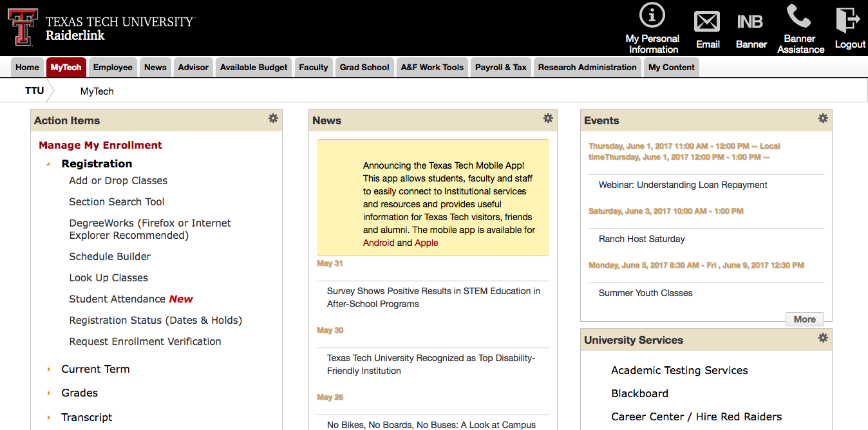868x430 pixels.
Task: Open the DegreeWorks link
Action: coord(150,229)
